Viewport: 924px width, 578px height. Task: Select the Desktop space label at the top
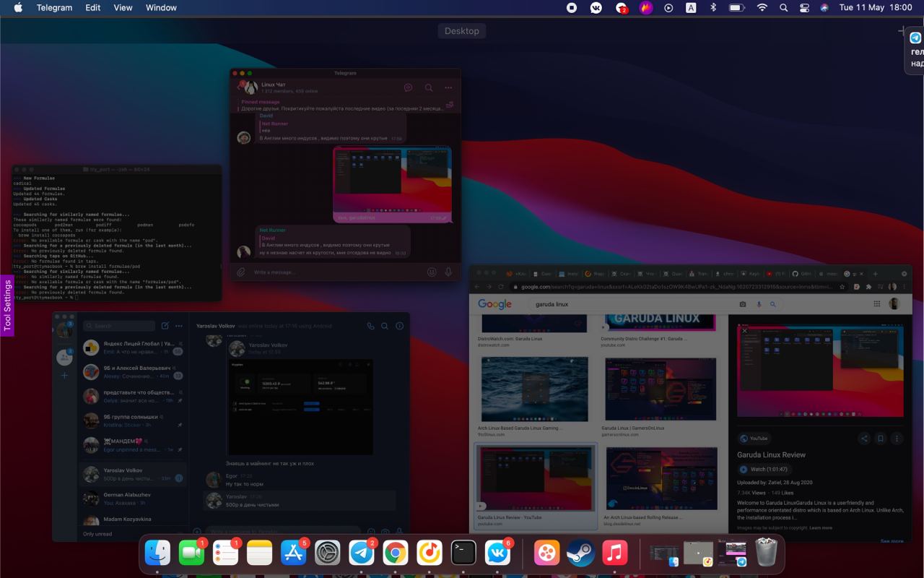coord(462,31)
